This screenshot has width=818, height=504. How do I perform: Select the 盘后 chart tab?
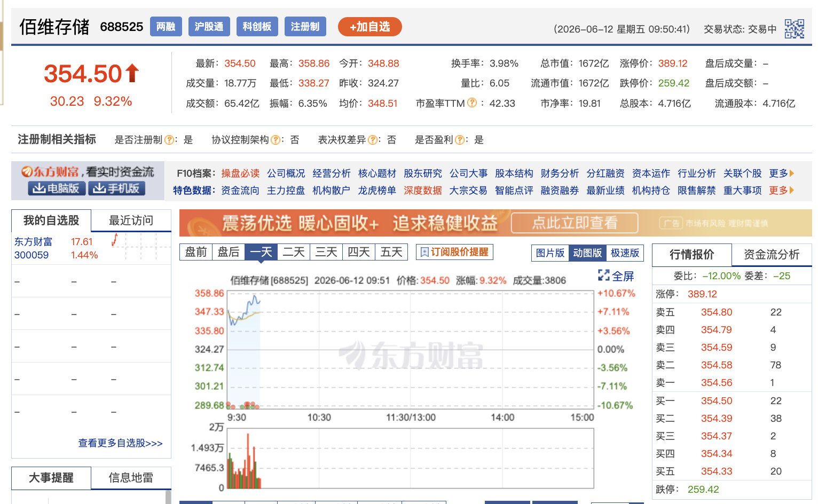pos(229,252)
